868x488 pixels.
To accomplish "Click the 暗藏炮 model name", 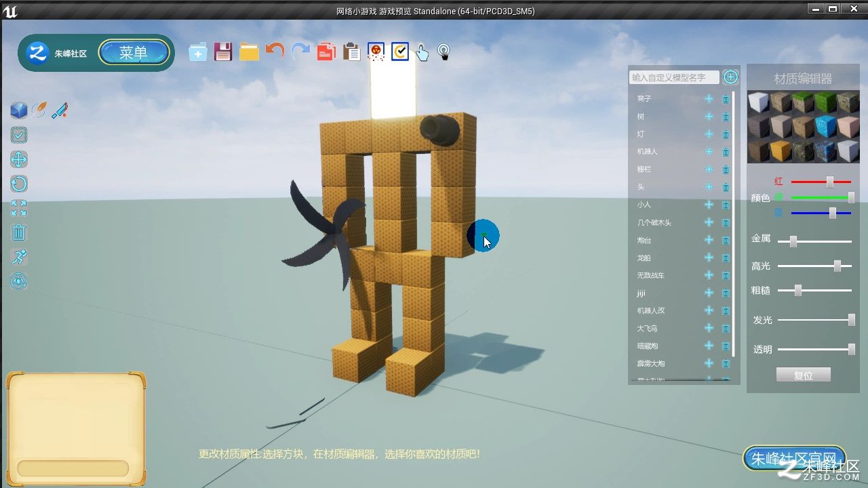I will point(647,346).
